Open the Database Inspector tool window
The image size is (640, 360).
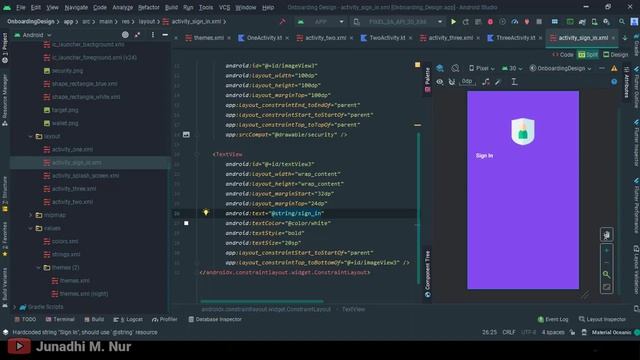215,319
